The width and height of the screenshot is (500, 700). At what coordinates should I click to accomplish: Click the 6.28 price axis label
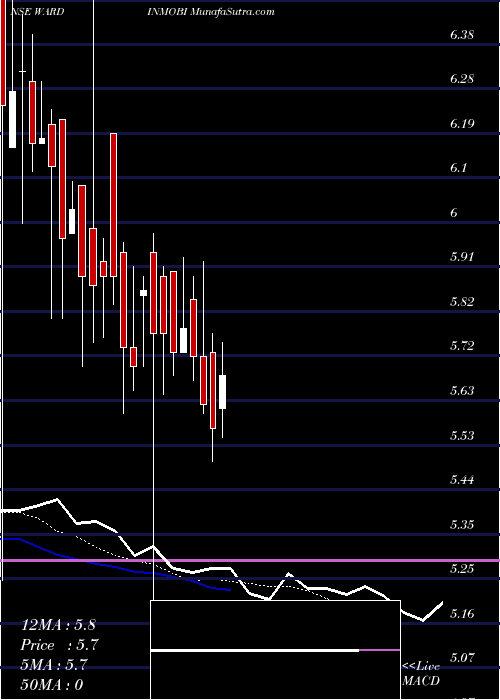coord(462,79)
